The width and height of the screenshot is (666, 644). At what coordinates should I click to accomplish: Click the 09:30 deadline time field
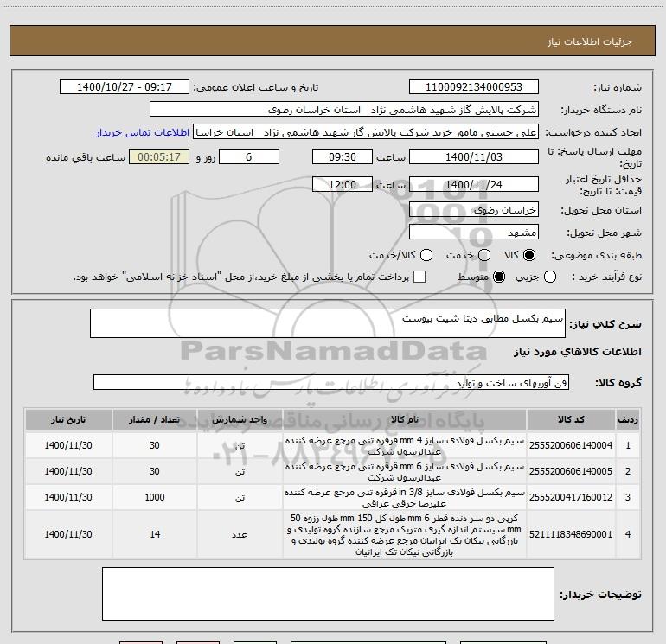pyautogui.click(x=343, y=156)
